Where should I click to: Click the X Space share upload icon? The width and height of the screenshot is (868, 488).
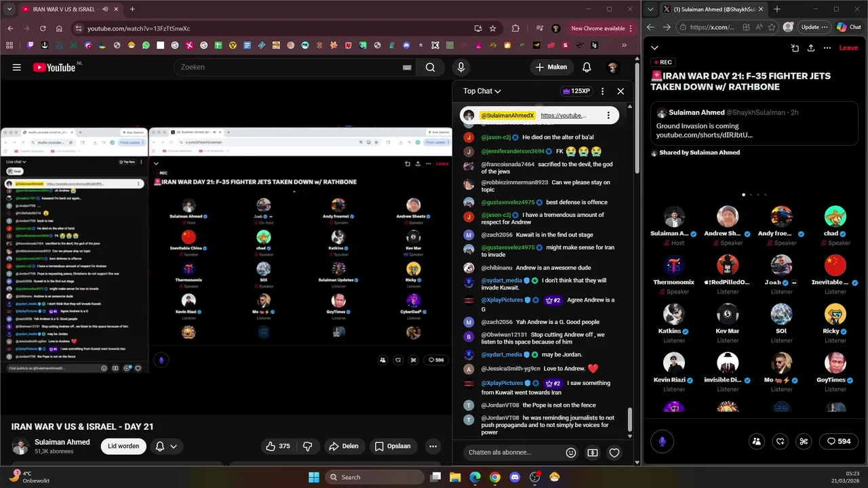click(x=811, y=48)
